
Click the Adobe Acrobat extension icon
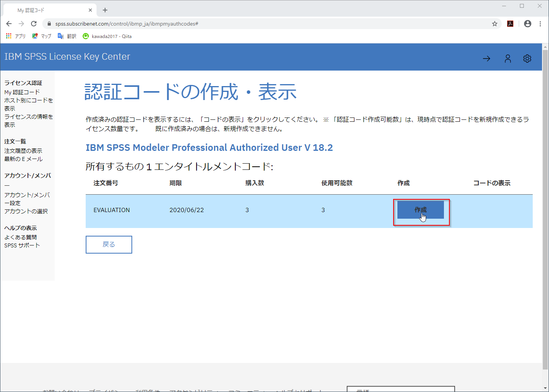510,24
